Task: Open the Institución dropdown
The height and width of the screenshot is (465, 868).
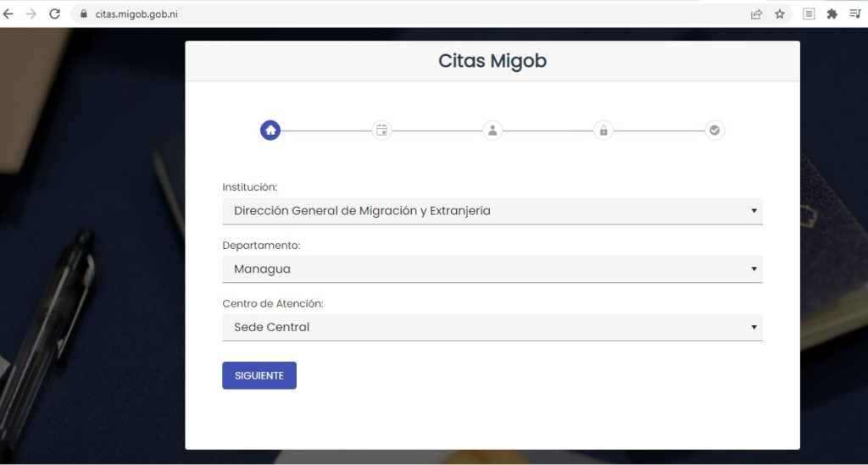Action: click(x=492, y=211)
